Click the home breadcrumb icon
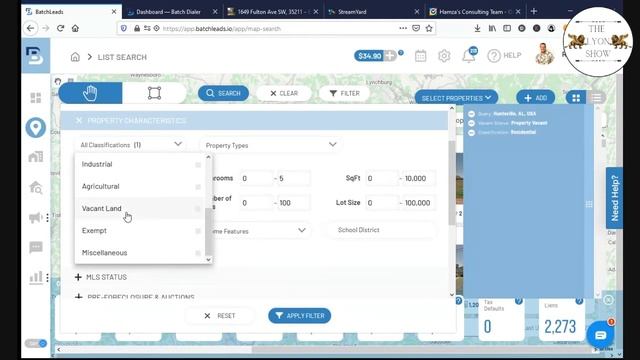 tap(75, 57)
